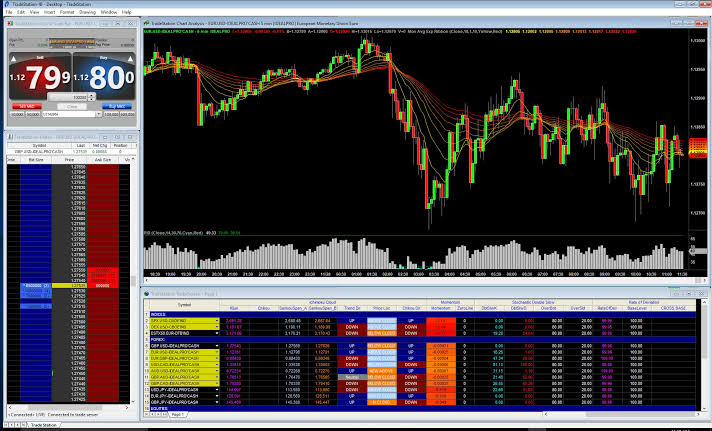The height and width of the screenshot is (431, 712).
Task: Select the 500,000 quantity preset
Action: (127, 115)
